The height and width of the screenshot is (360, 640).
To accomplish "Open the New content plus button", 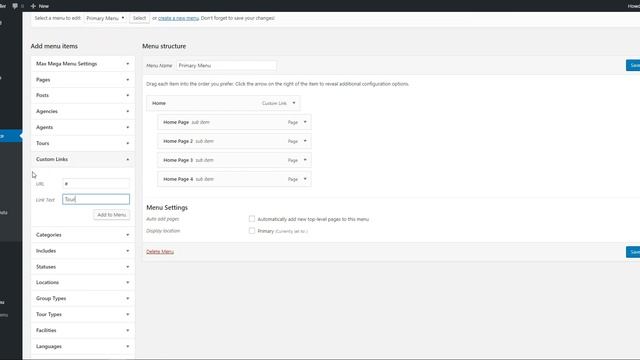I will pyautogui.click(x=40, y=6).
